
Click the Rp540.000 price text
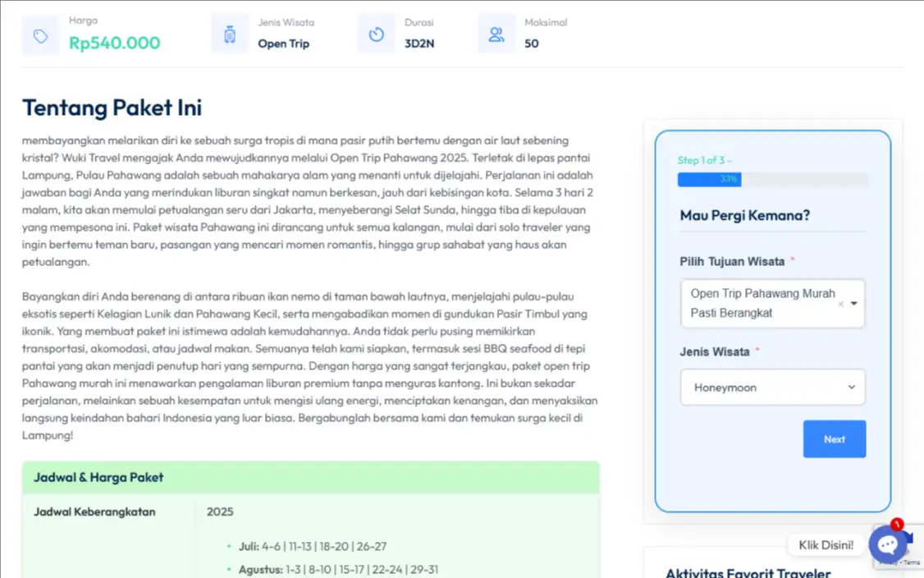click(x=114, y=44)
